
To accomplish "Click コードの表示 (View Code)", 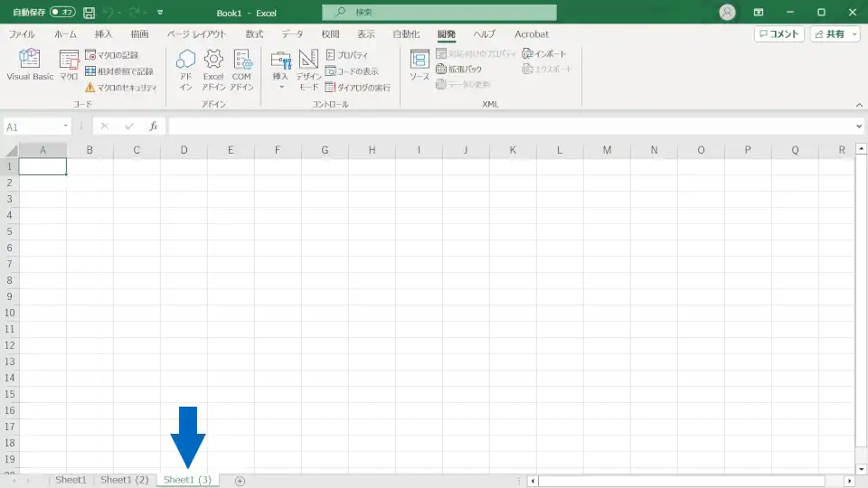I will (352, 71).
